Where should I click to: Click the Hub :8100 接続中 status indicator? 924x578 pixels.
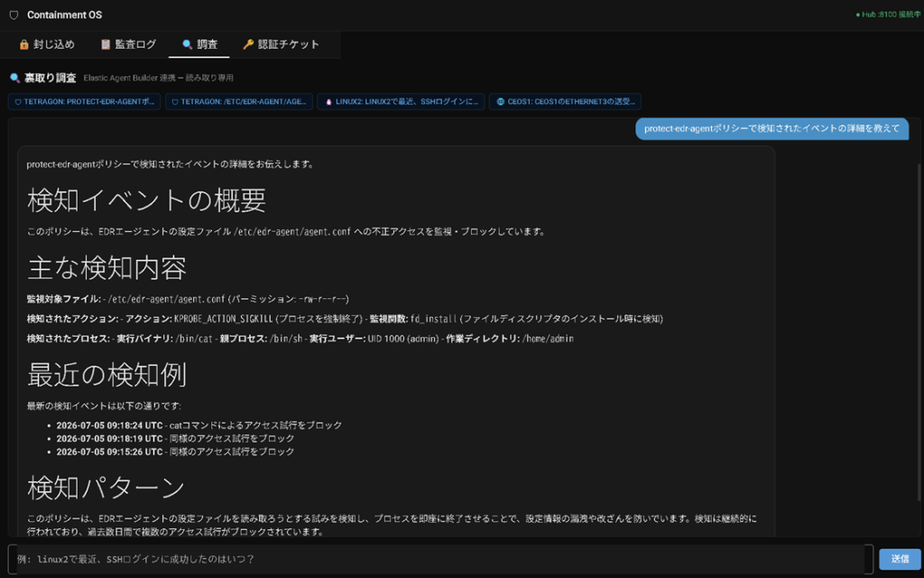888,14
